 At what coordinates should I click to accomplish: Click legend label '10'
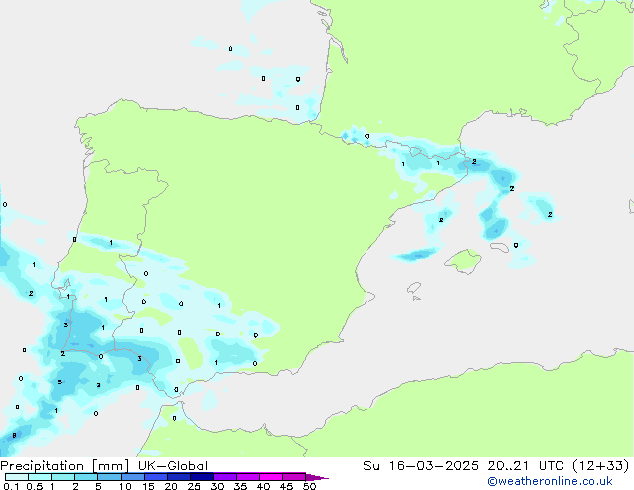coord(125,486)
